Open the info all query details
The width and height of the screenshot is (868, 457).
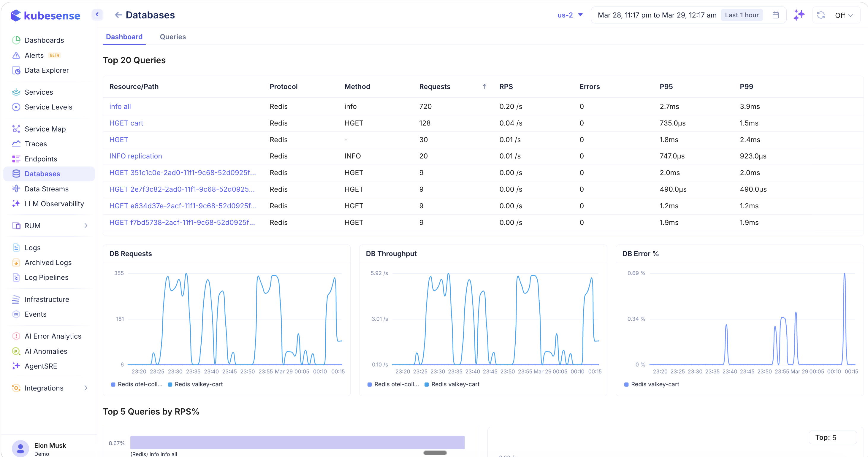120,106
